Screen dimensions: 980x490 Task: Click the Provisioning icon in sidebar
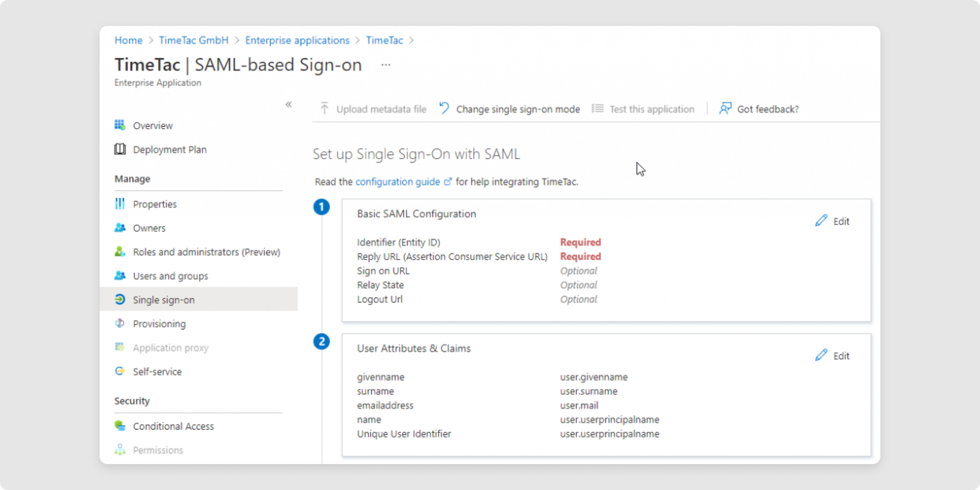[x=120, y=323]
